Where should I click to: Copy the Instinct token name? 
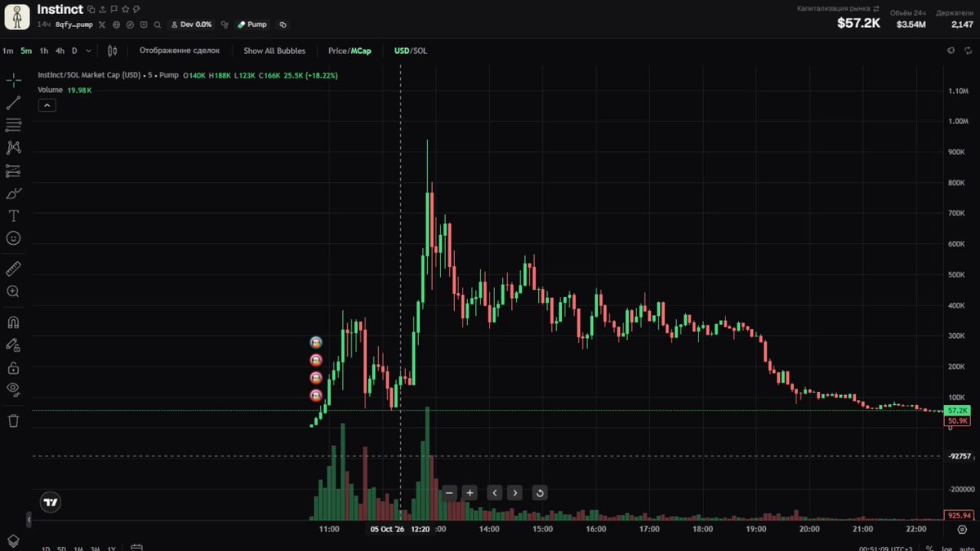coord(91,10)
